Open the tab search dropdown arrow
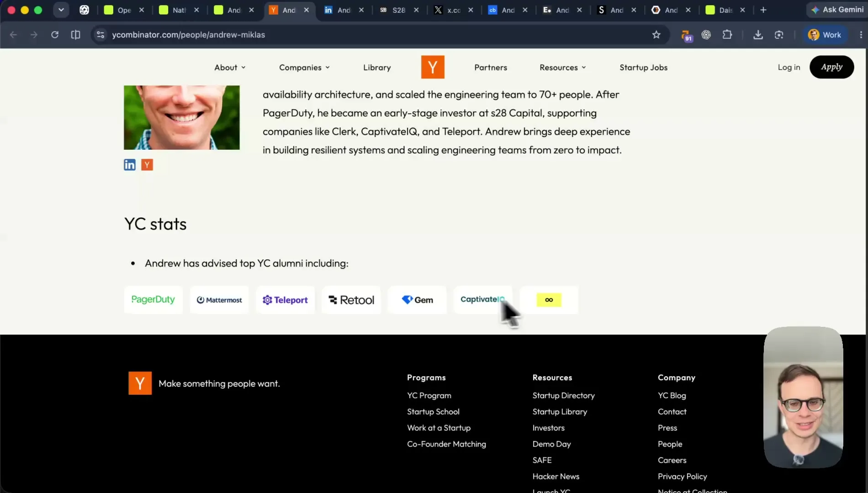This screenshot has width=868, height=493. 61,10
